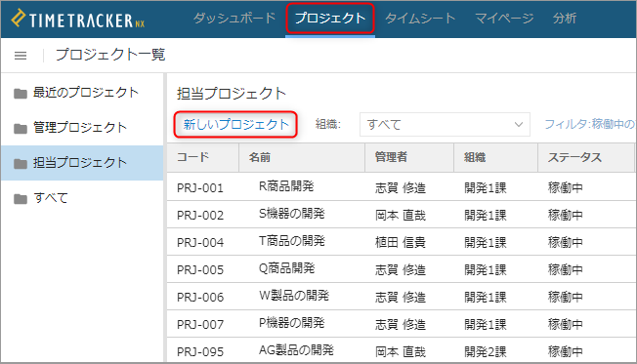
Task: Select 管理プロジェクト in the sidebar
Action: click(82, 128)
